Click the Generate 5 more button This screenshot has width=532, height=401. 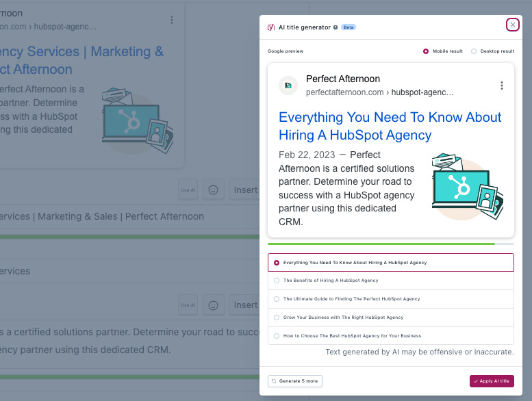click(x=295, y=381)
